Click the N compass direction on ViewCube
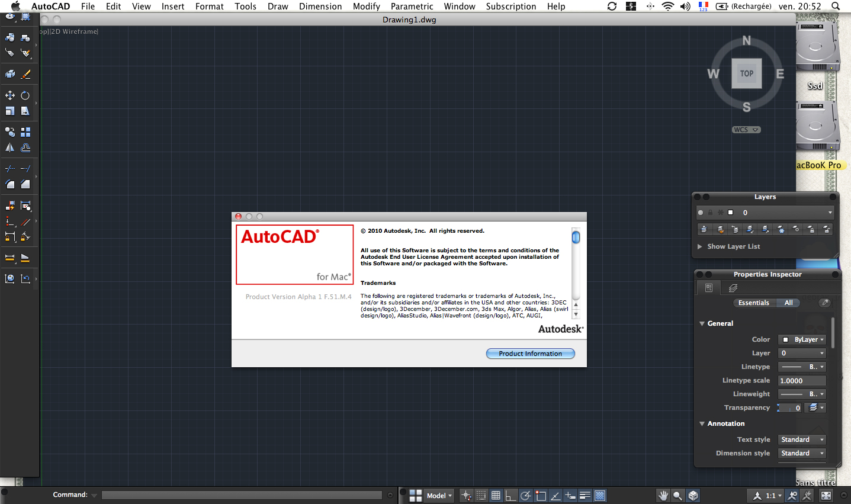 (747, 41)
